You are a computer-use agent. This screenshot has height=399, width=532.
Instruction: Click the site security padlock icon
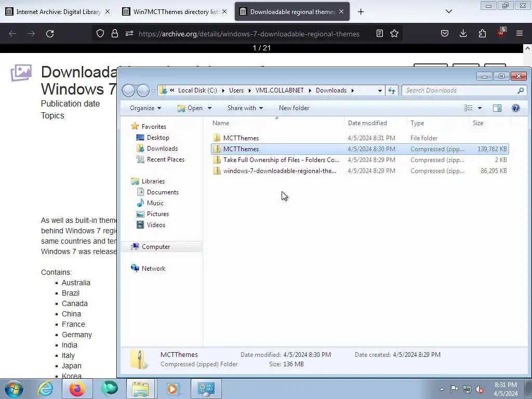115,33
